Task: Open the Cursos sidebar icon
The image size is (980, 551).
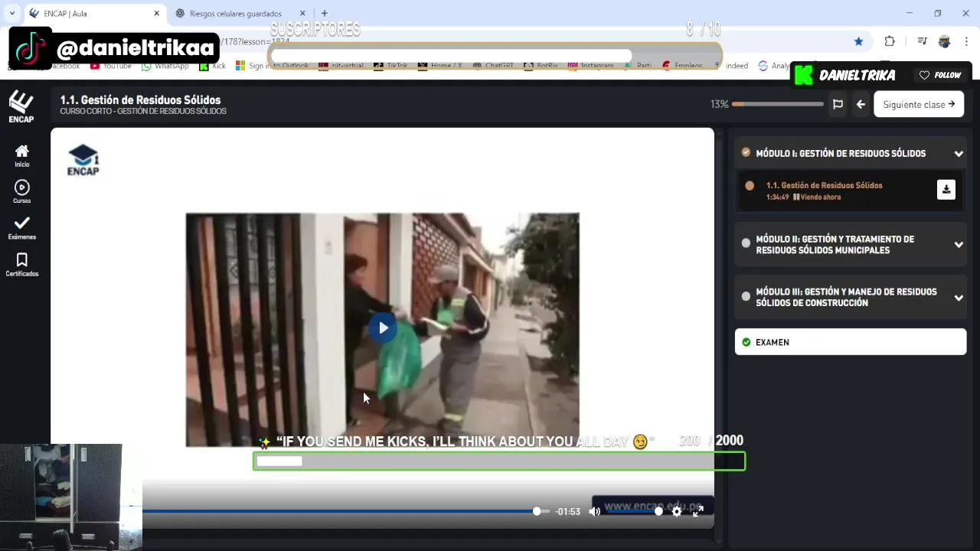Action: point(22,191)
